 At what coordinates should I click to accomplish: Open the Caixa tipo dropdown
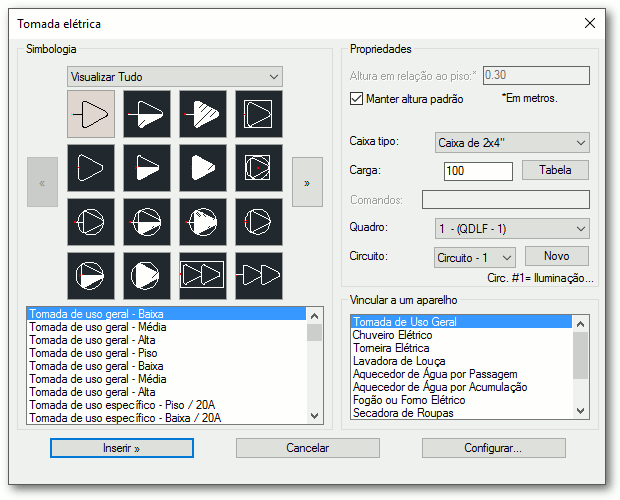point(512,143)
